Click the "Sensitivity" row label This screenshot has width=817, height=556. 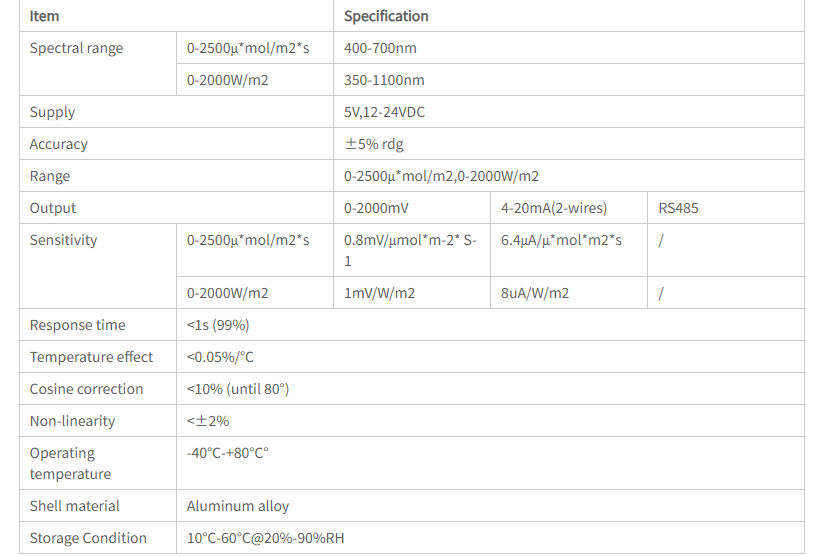tap(64, 240)
